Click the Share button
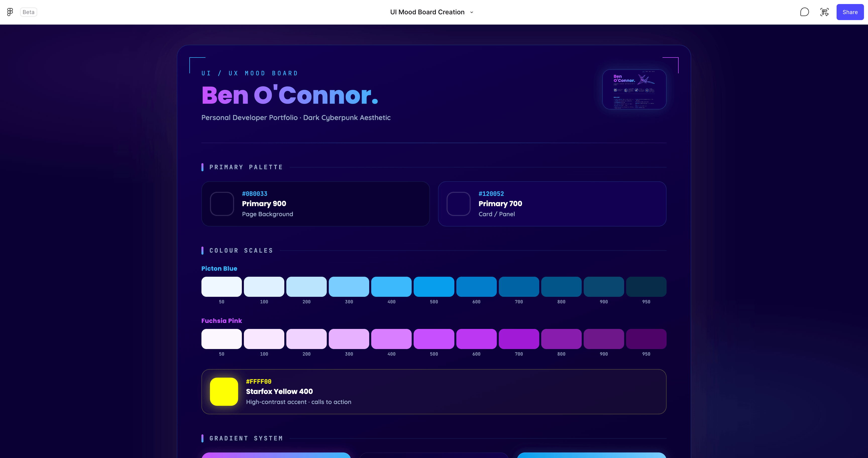868x458 pixels. point(850,12)
